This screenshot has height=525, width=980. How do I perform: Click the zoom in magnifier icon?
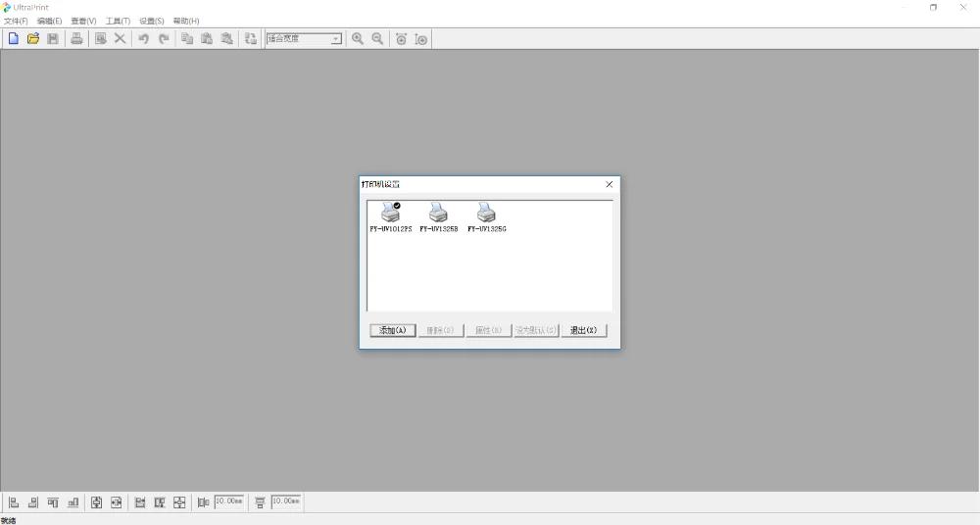coord(358,39)
